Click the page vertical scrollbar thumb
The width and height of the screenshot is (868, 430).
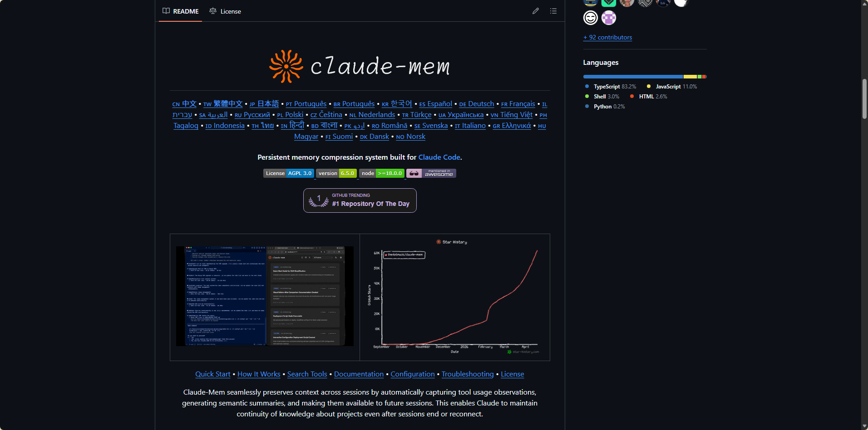(x=864, y=98)
